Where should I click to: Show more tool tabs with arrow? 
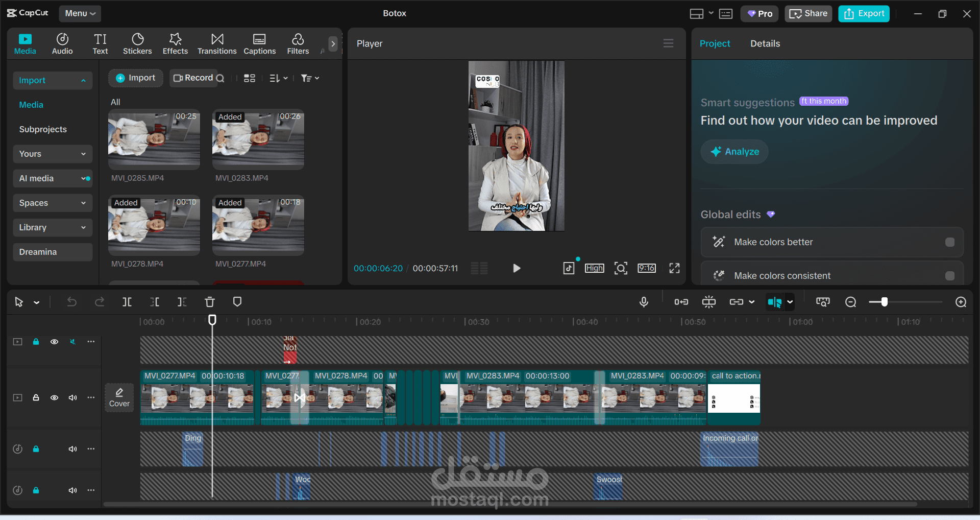pyautogui.click(x=333, y=44)
